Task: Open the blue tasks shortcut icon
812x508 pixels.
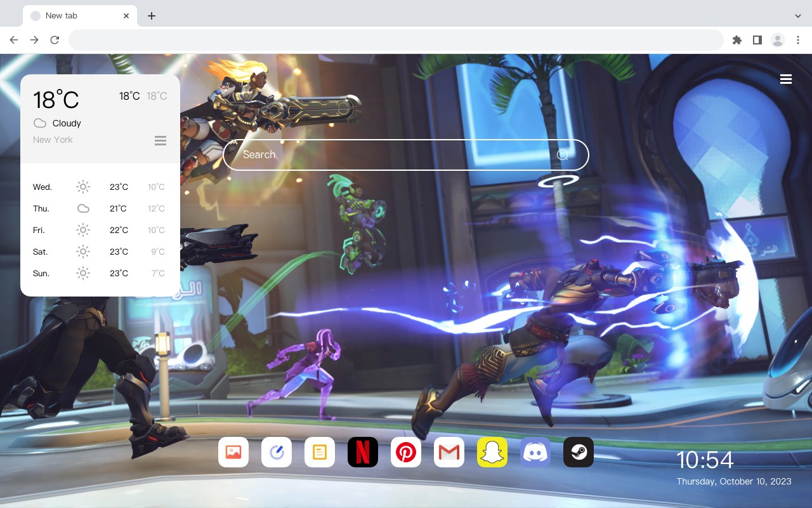Action: 277,452
